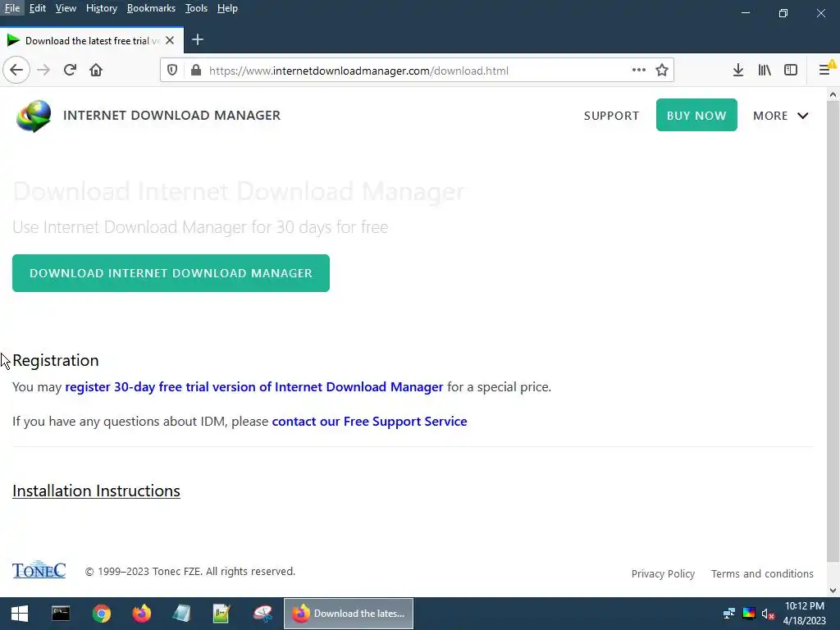Open the Help menu
Image resolution: width=840 pixels, height=630 pixels.
pyautogui.click(x=227, y=8)
